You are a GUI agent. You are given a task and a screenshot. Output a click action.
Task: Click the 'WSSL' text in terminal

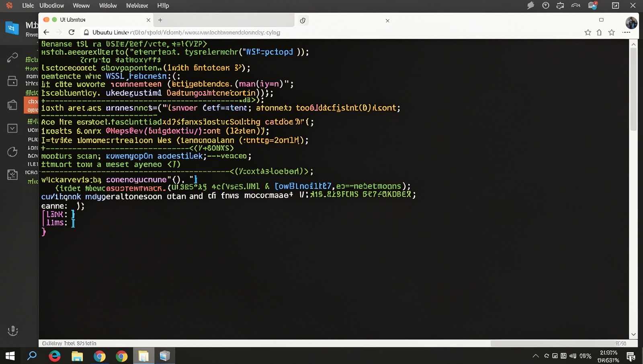coord(115,76)
